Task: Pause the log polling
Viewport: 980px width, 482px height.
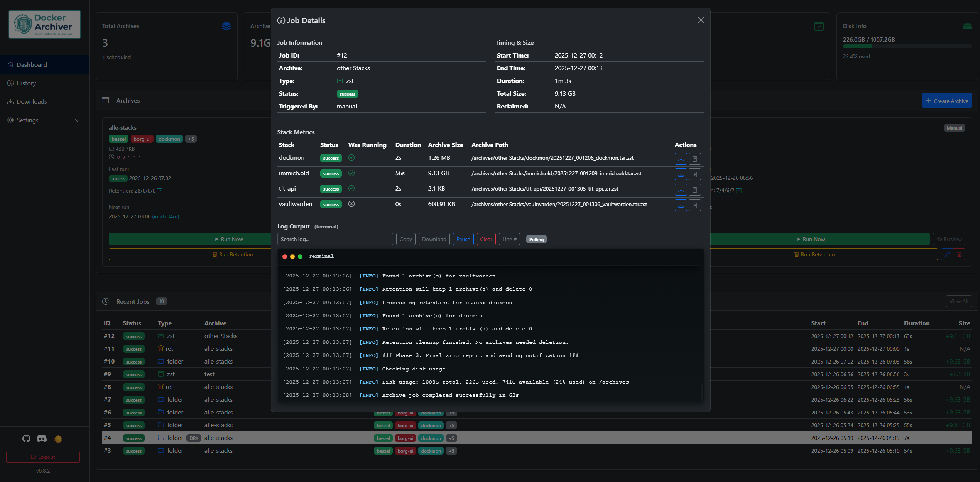Action: tap(463, 239)
